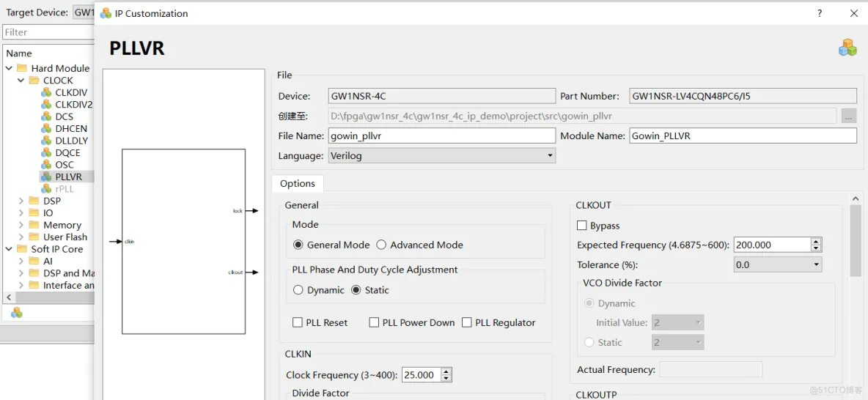Click the Memory folder icon
This screenshot has height=400, width=868.
(34, 225)
